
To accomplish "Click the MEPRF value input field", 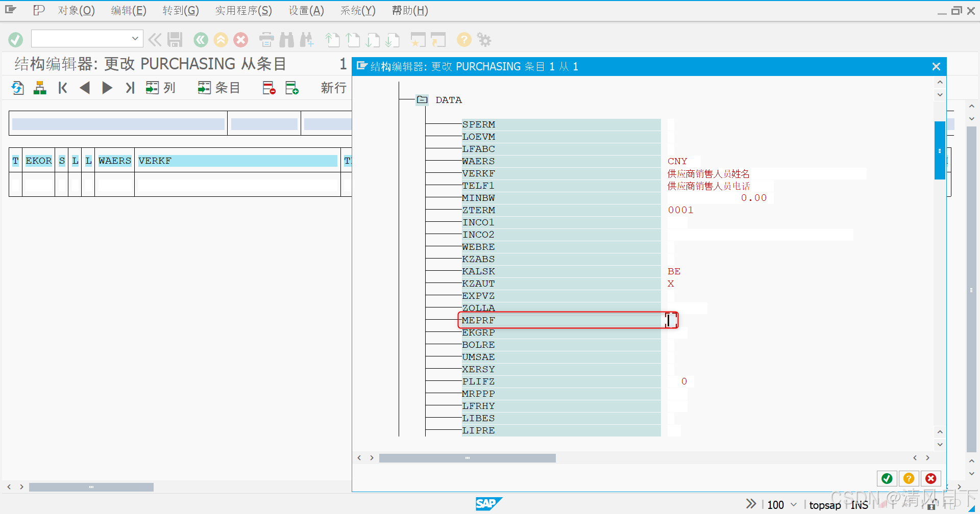I will (672, 320).
